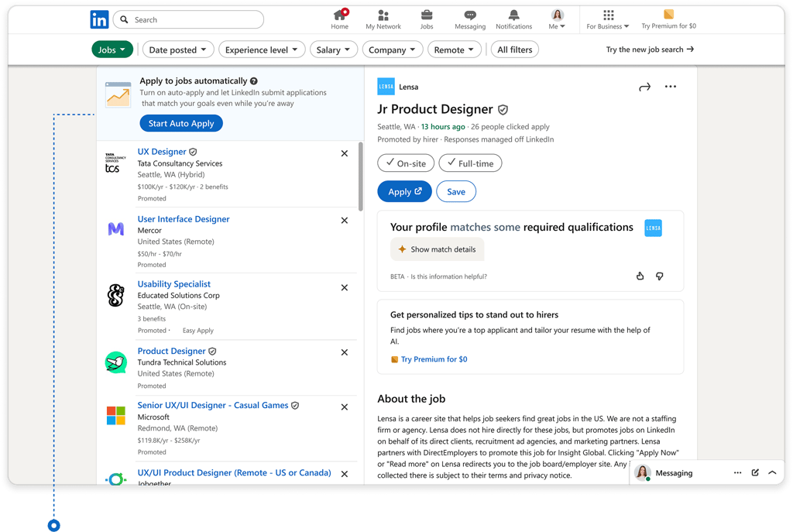Click the Educated Solutions Corp logo
This screenshot has width=793, height=532.
(x=116, y=295)
